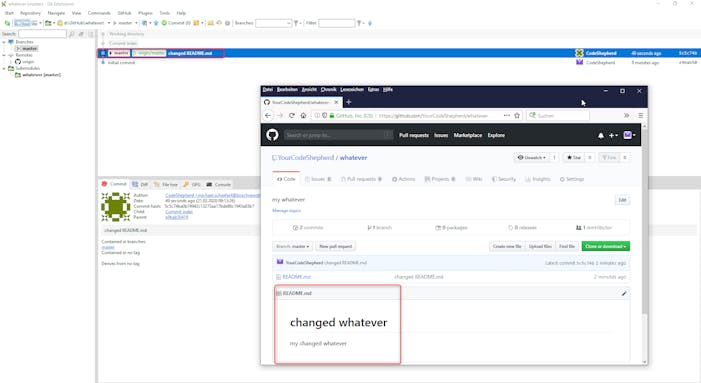
Task: Click the GitHub octocat logo
Action: coord(272,135)
